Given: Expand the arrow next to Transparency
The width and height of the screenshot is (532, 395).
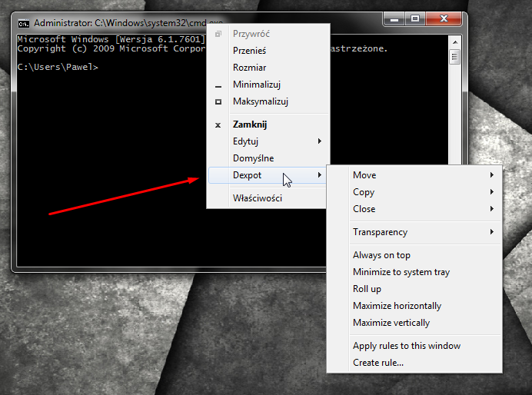Looking at the screenshot, I should coord(492,232).
